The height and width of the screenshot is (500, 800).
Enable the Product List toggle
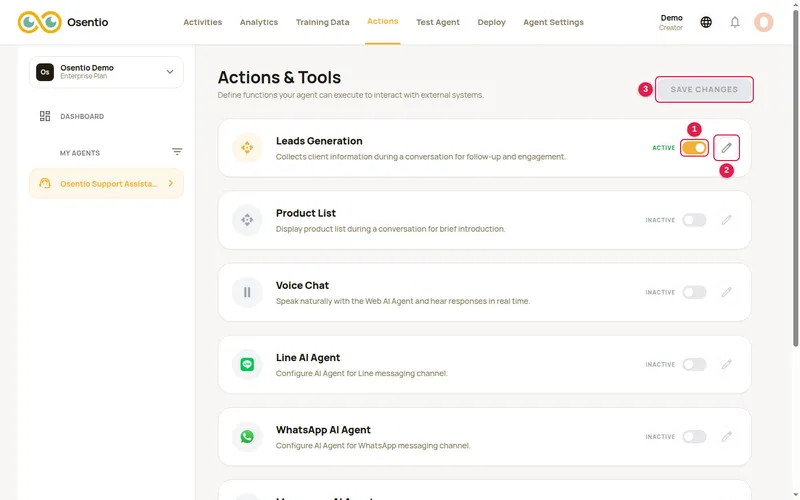pos(694,220)
